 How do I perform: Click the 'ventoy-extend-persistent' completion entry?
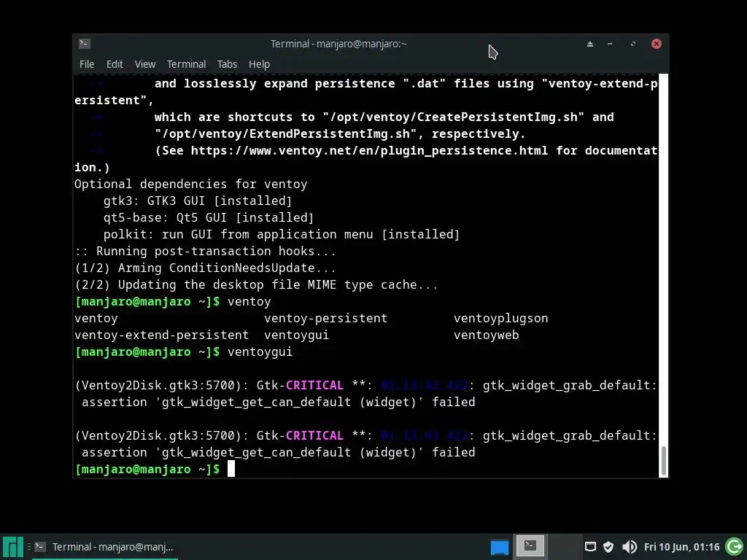coord(161,335)
